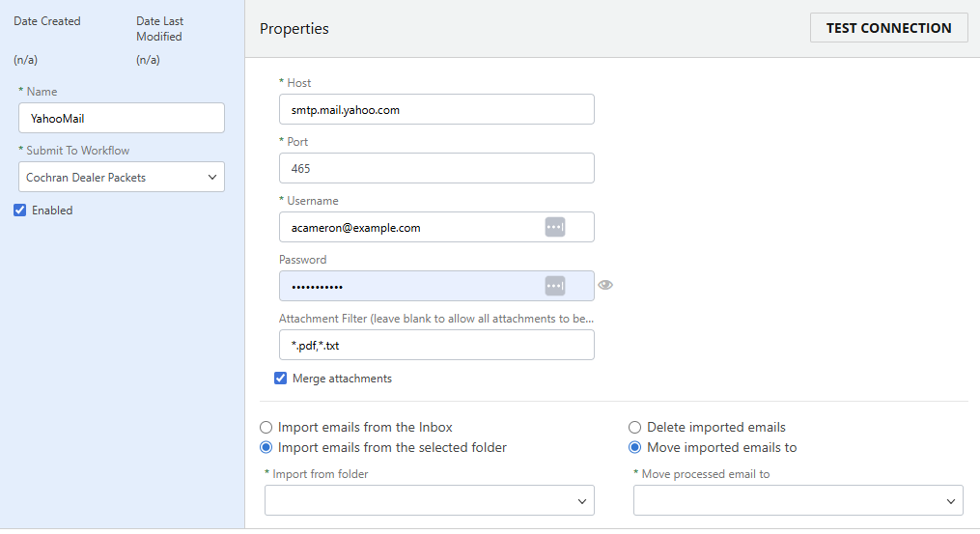Click the Username text field
Screen dimensions: 980x534
410,227
